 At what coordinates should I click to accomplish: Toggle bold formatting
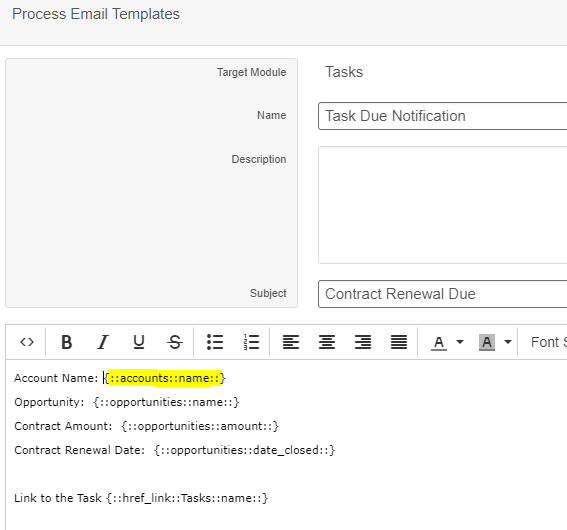point(67,342)
